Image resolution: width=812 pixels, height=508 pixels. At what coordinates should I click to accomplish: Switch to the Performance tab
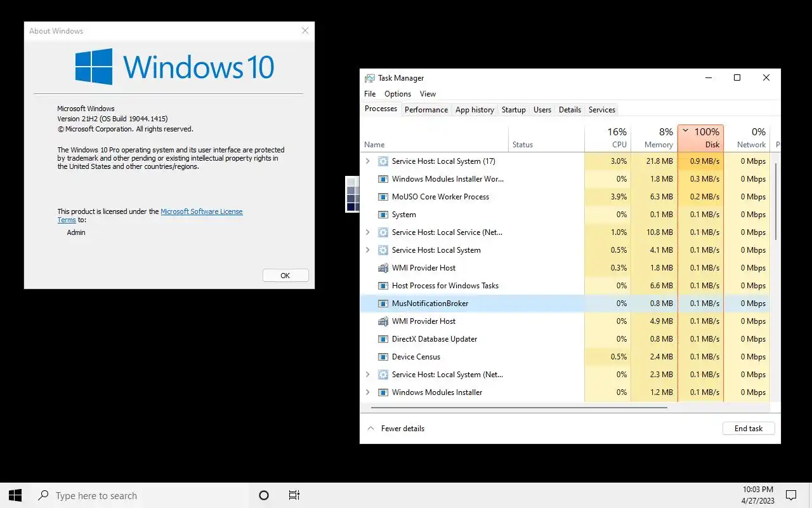coord(426,110)
